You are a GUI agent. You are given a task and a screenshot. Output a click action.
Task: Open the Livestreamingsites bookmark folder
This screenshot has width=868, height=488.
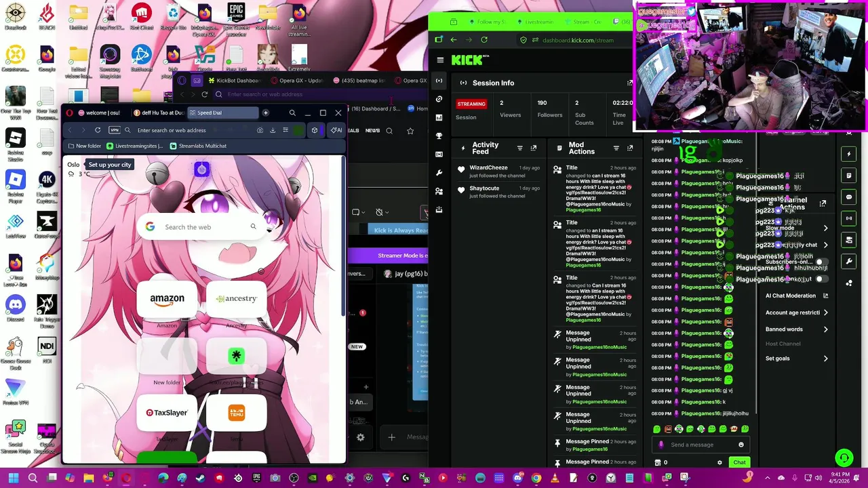point(134,146)
